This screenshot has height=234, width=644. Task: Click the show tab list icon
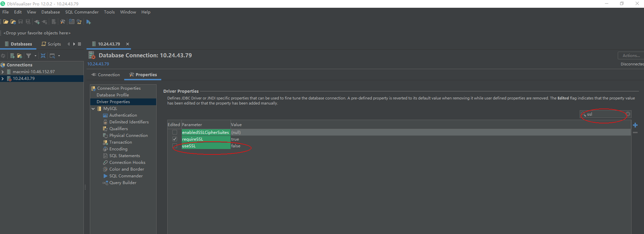(79, 44)
